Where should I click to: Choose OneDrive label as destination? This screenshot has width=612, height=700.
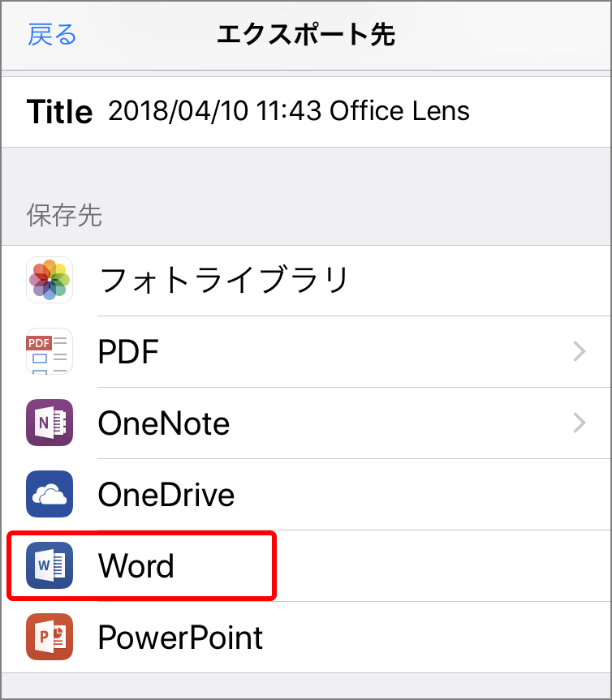[x=166, y=495]
